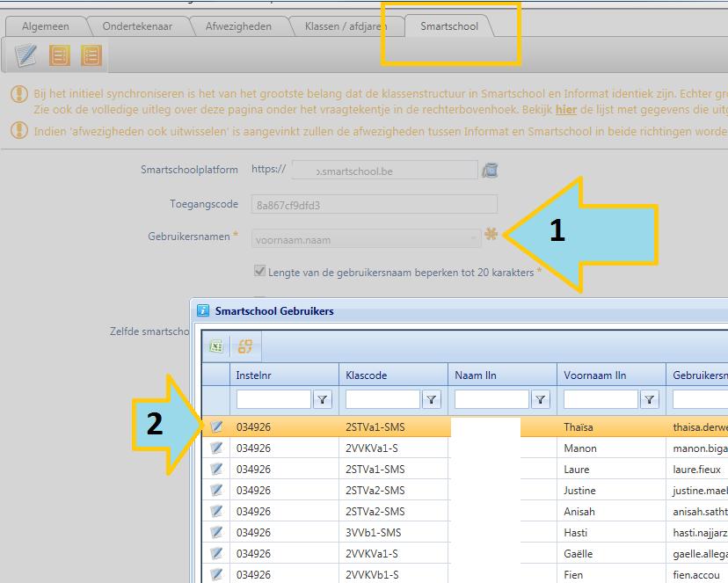728x583 pixels.
Task: Click the second orange list icon in toolbar
Action: (x=91, y=55)
